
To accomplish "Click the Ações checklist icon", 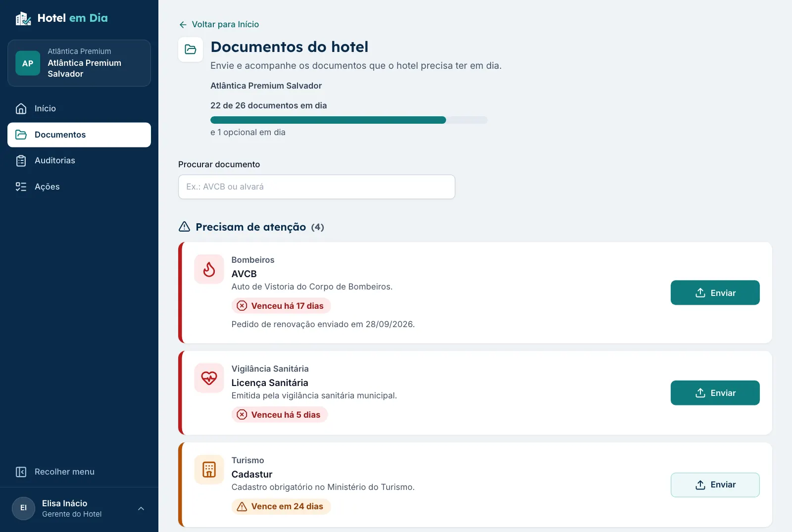I will point(21,187).
